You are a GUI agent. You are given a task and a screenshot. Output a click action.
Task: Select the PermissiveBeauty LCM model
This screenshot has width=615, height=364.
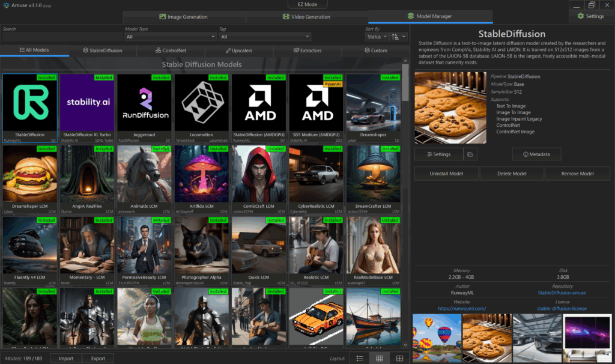tap(144, 251)
